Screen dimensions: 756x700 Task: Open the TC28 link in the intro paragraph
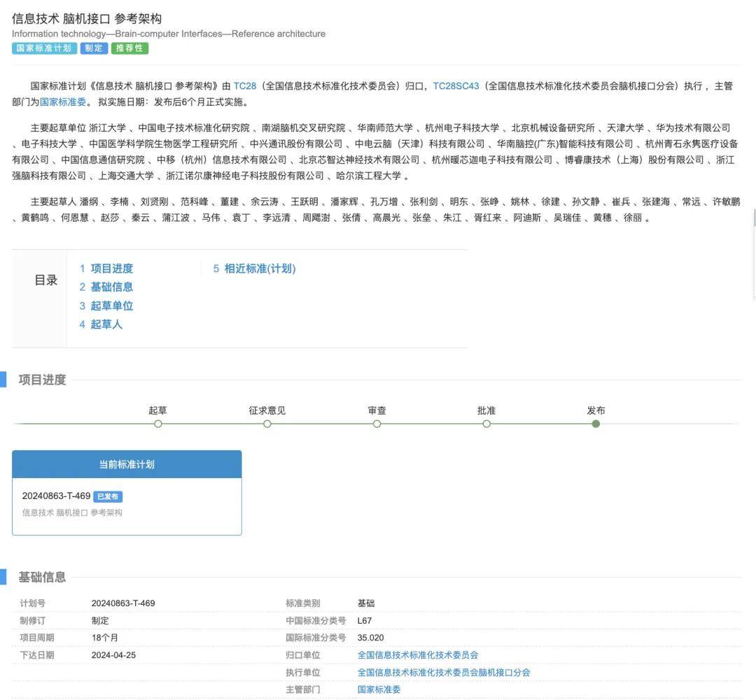[x=245, y=86]
